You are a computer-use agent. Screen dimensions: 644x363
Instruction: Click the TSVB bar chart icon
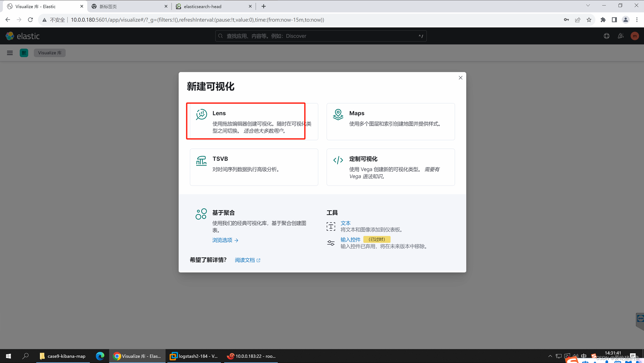tap(201, 161)
